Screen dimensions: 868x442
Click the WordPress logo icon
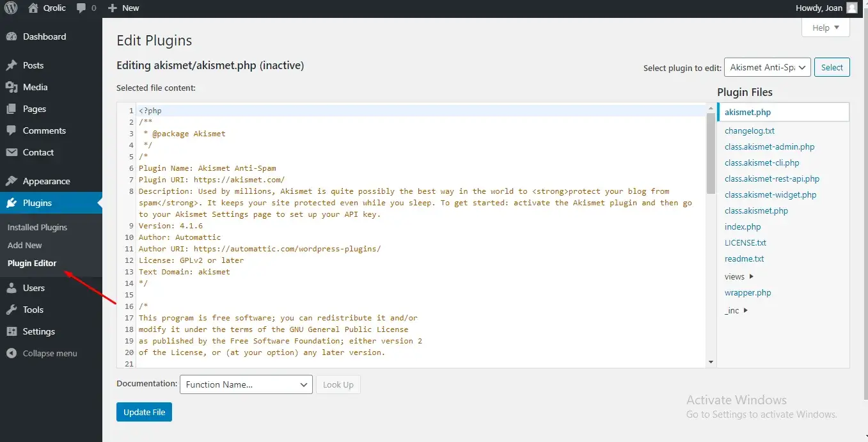click(11, 8)
